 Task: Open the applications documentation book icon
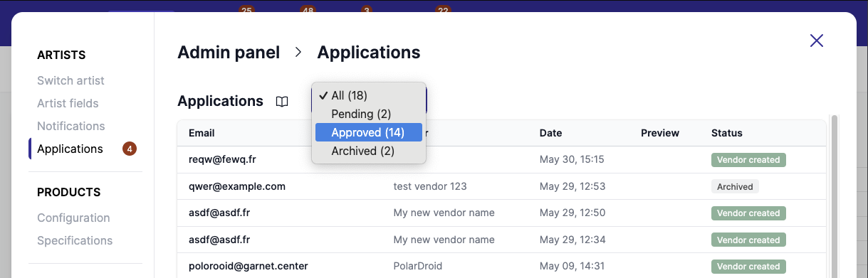(x=282, y=102)
